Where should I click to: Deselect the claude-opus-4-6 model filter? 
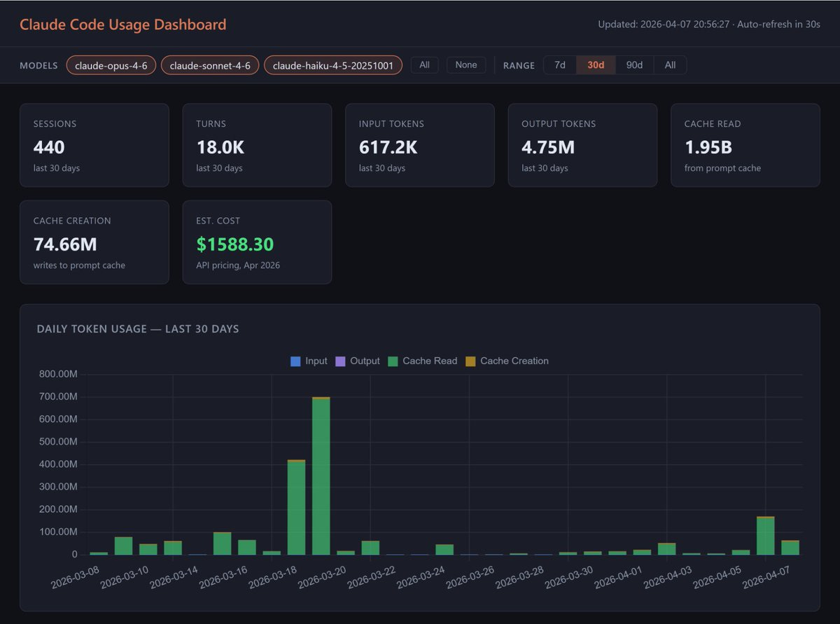tap(111, 64)
